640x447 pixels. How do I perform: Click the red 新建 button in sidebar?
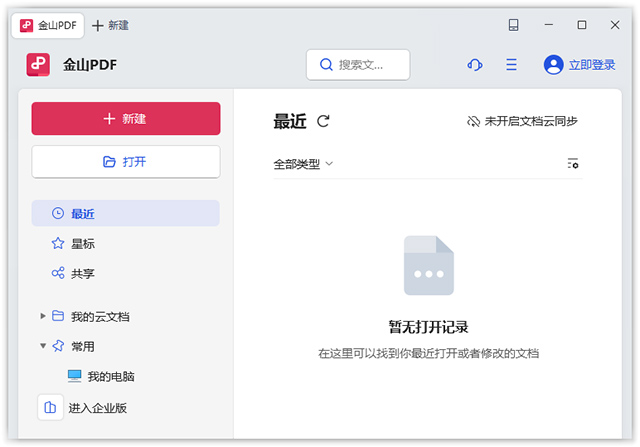tap(126, 118)
